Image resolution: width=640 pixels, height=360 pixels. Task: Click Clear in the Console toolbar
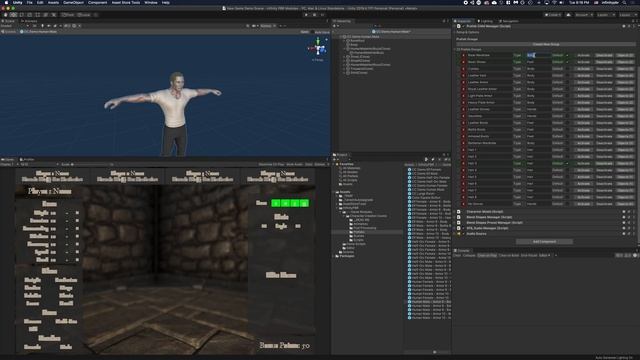(457, 256)
